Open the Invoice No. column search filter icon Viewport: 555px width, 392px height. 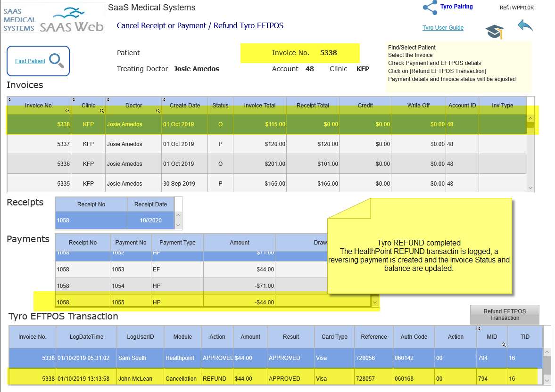click(67, 111)
